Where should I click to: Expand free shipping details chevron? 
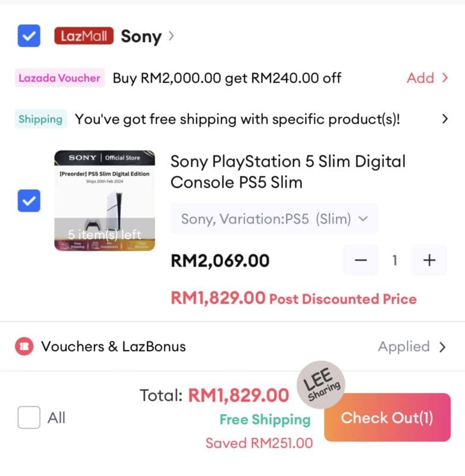pyautogui.click(x=445, y=119)
